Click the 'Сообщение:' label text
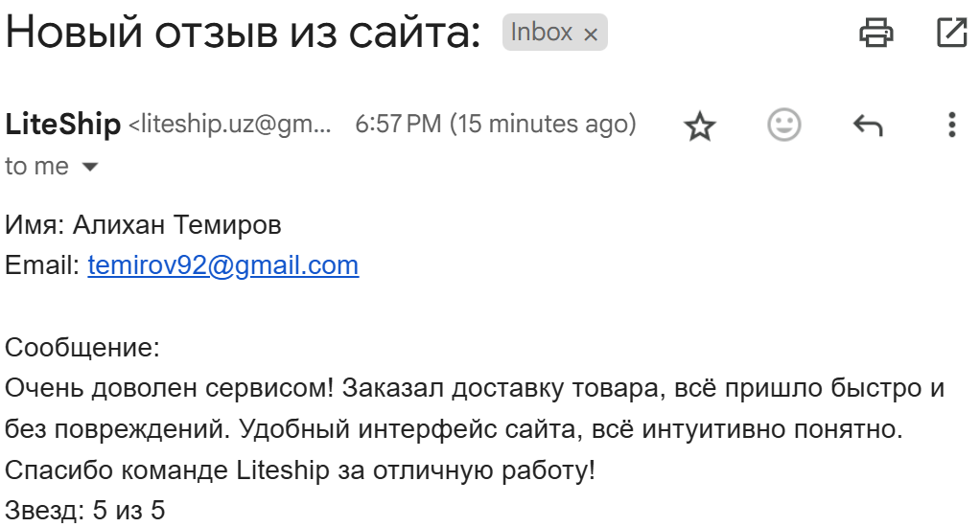This screenshot has height=527, width=980. tap(82, 347)
